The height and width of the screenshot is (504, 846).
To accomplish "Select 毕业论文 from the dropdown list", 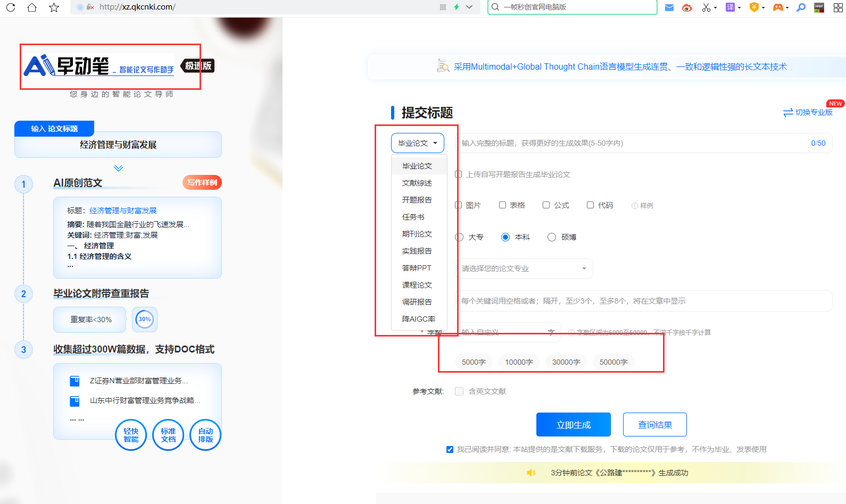I will 419,166.
